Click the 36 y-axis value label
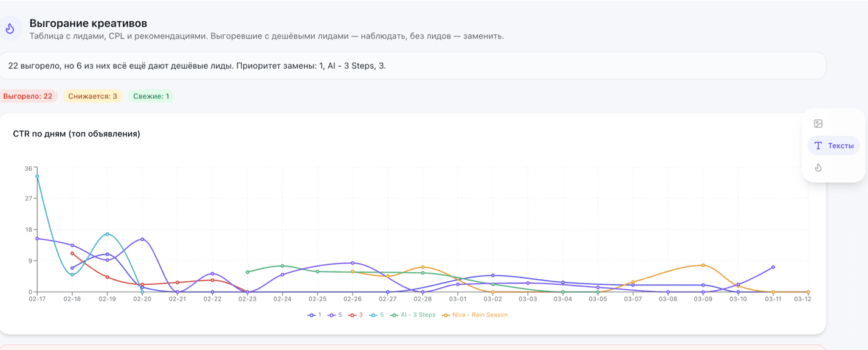Viewport: 868px width, 350px height. (29, 168)
